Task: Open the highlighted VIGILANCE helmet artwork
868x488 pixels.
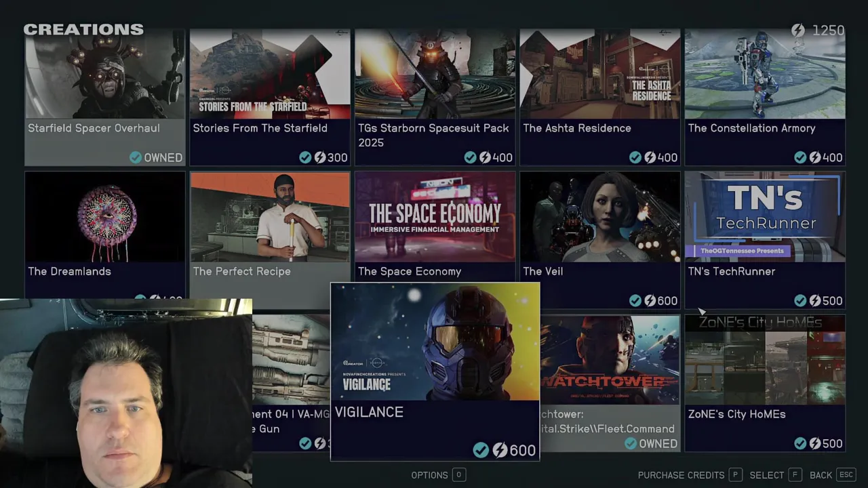Action: pyautogui.click(x=435, y=342)
